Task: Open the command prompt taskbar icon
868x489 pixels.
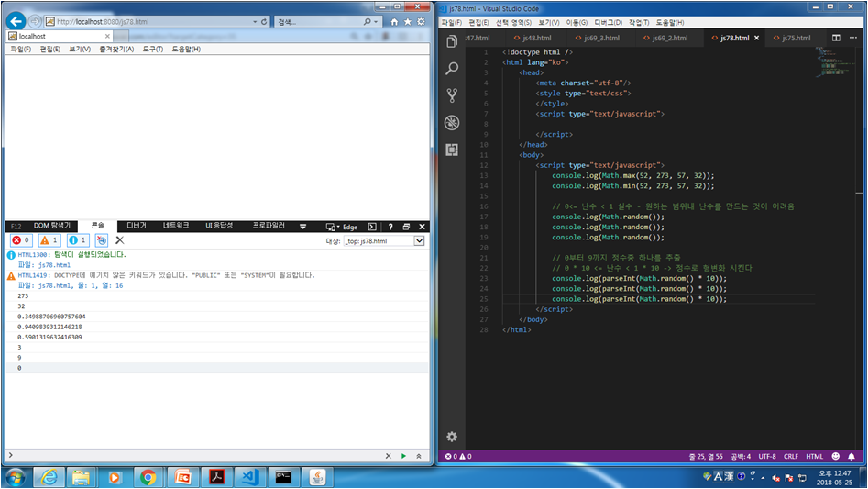Action: [283, 477]
